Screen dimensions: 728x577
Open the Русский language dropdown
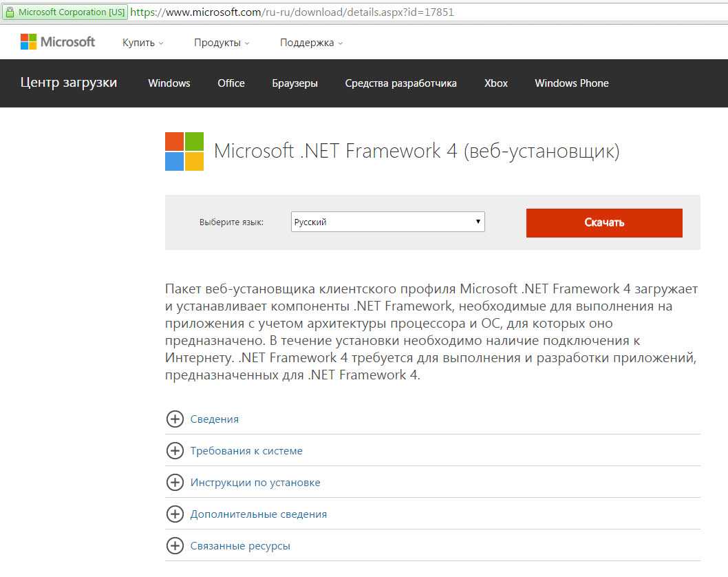pos(388,222)
